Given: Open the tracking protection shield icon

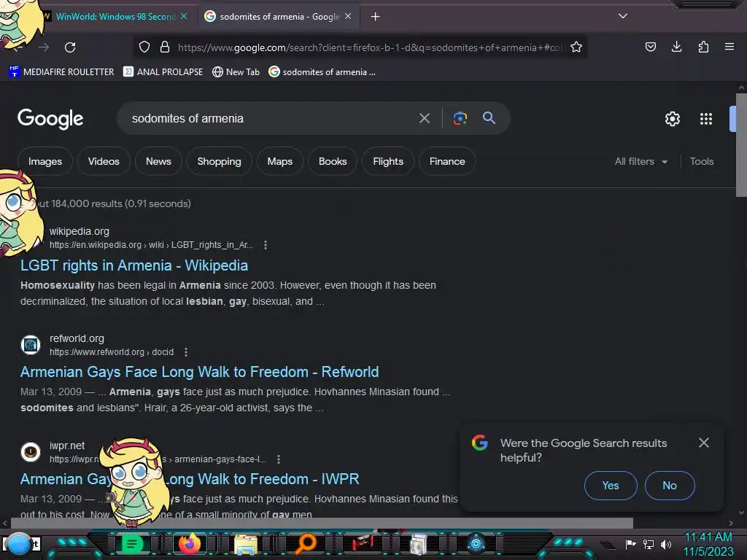Looking at the screenshot, I should pos(144,47).
